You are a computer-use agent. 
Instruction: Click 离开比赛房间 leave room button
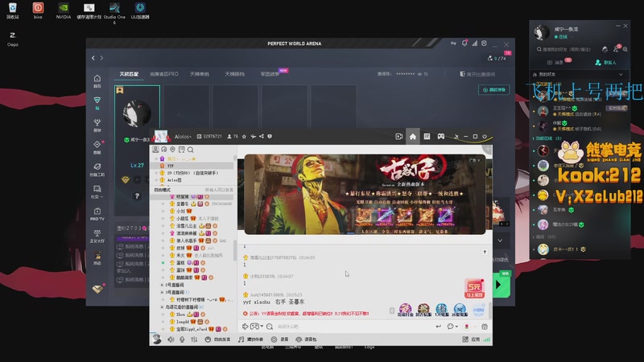coord(477,74)
